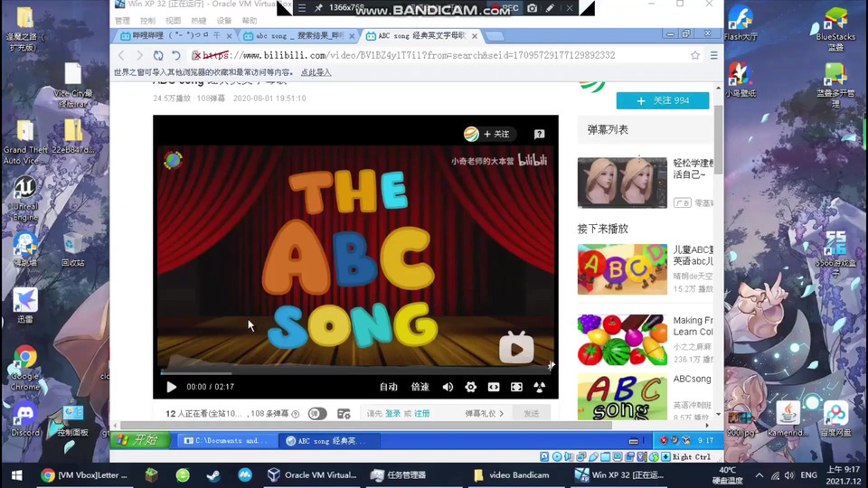Bookmark this page with the star icon

click(x=695, y=55)
